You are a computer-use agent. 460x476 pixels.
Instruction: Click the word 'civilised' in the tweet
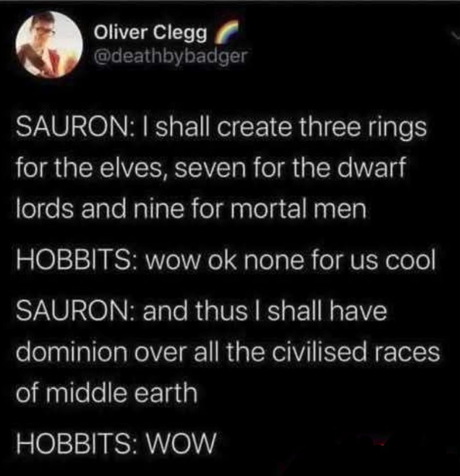click(319, 352)
